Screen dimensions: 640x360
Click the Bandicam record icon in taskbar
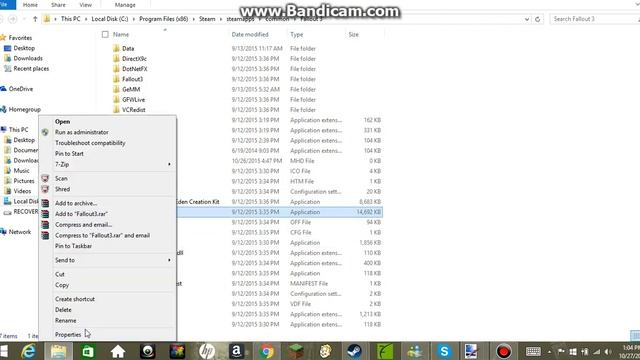tap(503, 351)
